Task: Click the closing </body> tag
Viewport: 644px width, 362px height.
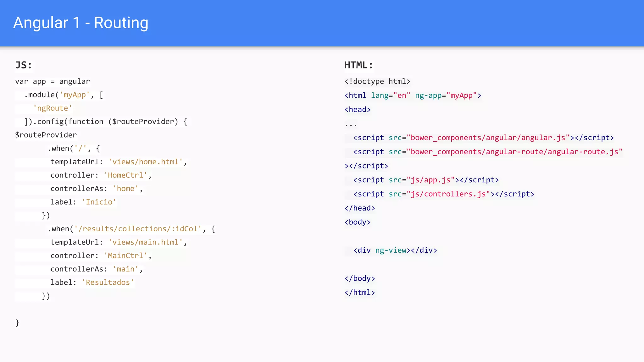Action: [x=360, y=278]
